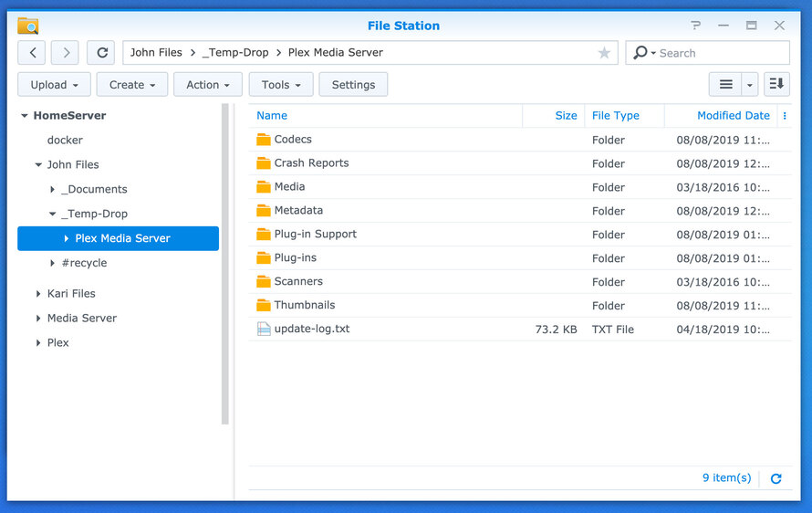812x513 pixels.
Task: Select the update-log.txt file
Action: (x=520, y=329)
